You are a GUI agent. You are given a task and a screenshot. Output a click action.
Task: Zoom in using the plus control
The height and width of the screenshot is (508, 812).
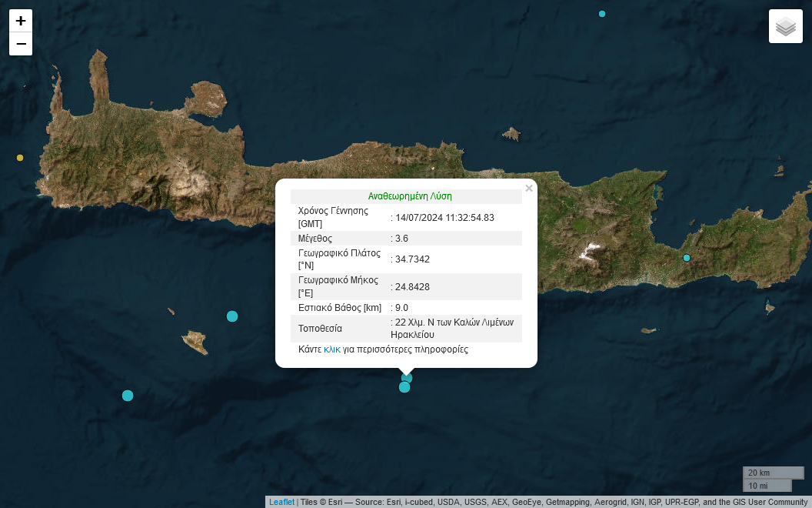(x=20, y=21)
